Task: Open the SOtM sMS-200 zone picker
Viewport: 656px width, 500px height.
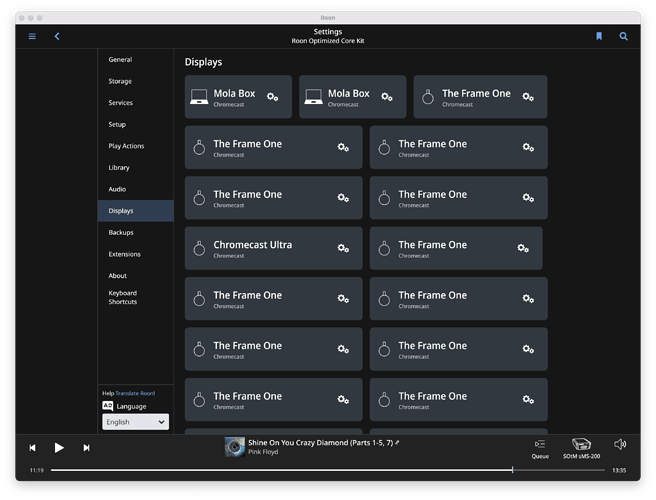Action: 581,449
